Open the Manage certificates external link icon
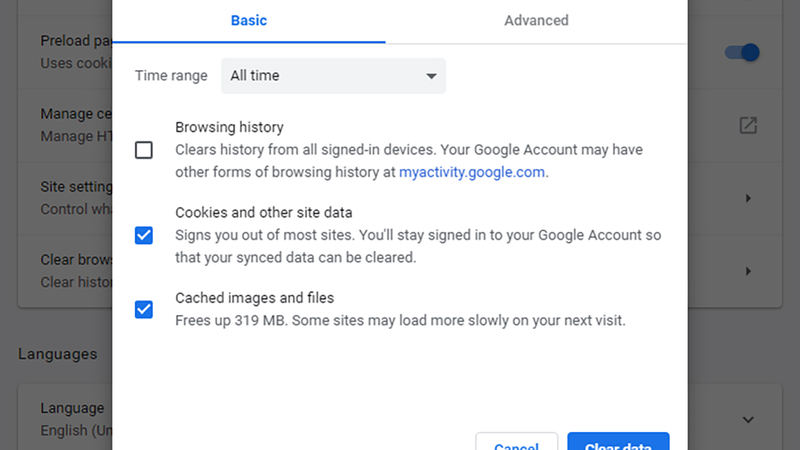 coord(748,125)
